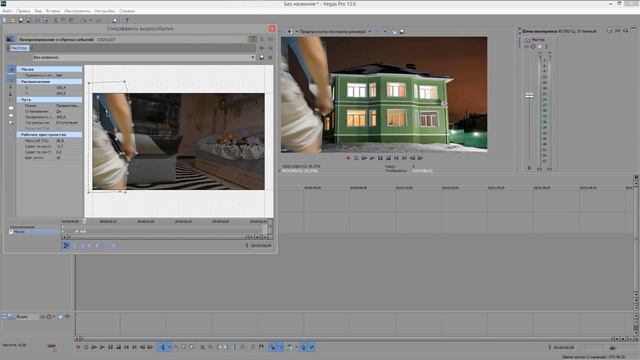The width and height of the screenshot is (640, 360).
Task: Click the Undo arrow icon
Action: point(84,20)
